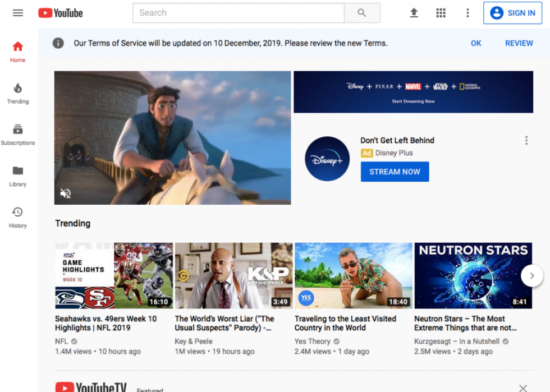550x392 pixels.
Task: Click the upload video icon
Action: pyautogui.click(x=414, y=13)
